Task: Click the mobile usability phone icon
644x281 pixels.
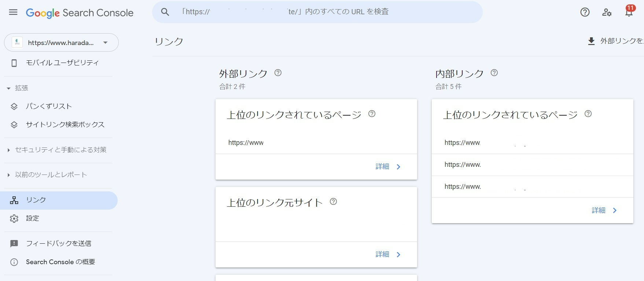Action: click(x=14, y=63)
